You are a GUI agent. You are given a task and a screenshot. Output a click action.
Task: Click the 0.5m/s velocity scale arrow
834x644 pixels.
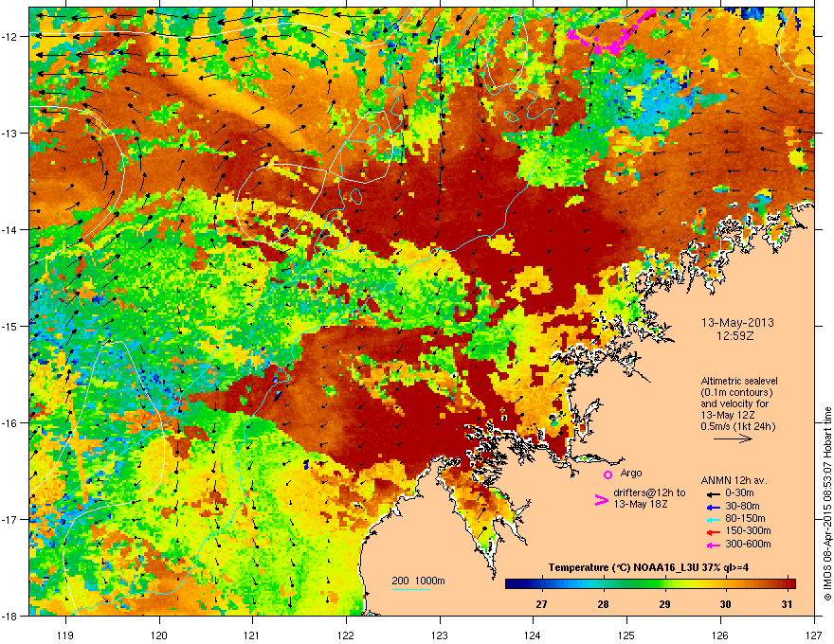(733, 438)
